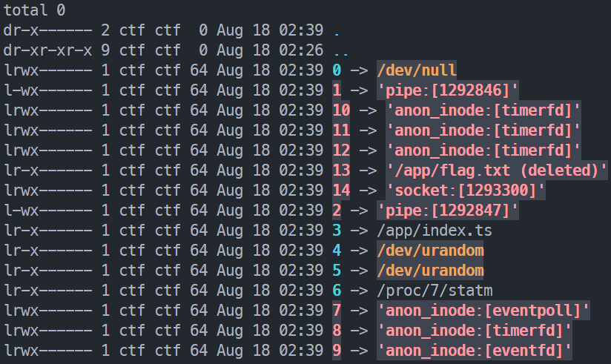611x364 pixels.
Task: Click the 'anon_inode:[eventpoll]' entry
Action: (x=483, y=311)
